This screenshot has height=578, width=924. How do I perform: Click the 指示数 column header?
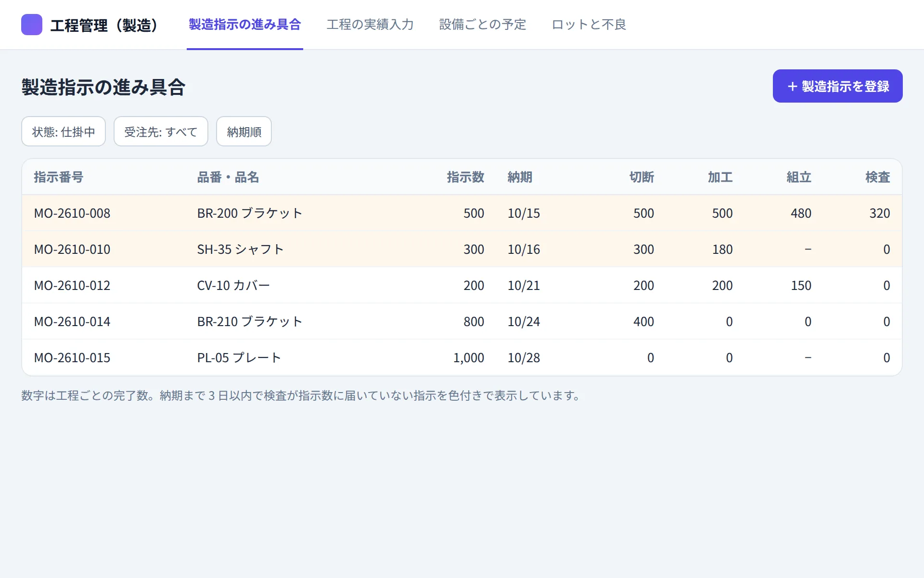[465, 177]
